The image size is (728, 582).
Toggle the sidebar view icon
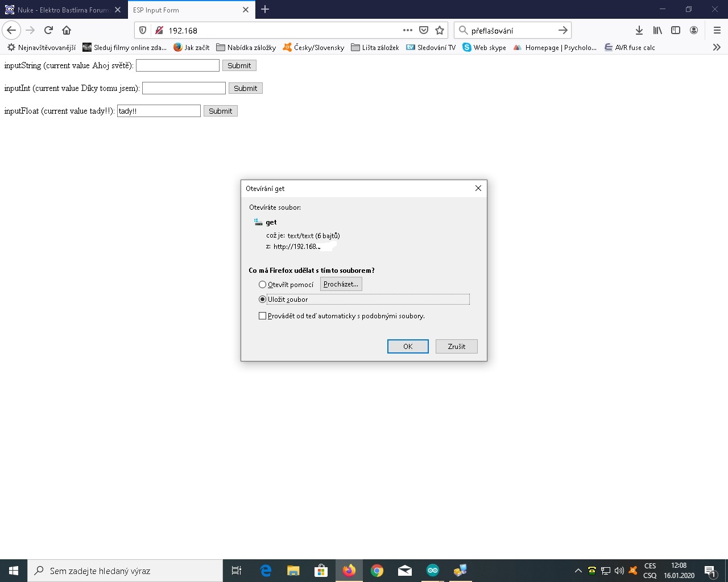pos(676,30)
